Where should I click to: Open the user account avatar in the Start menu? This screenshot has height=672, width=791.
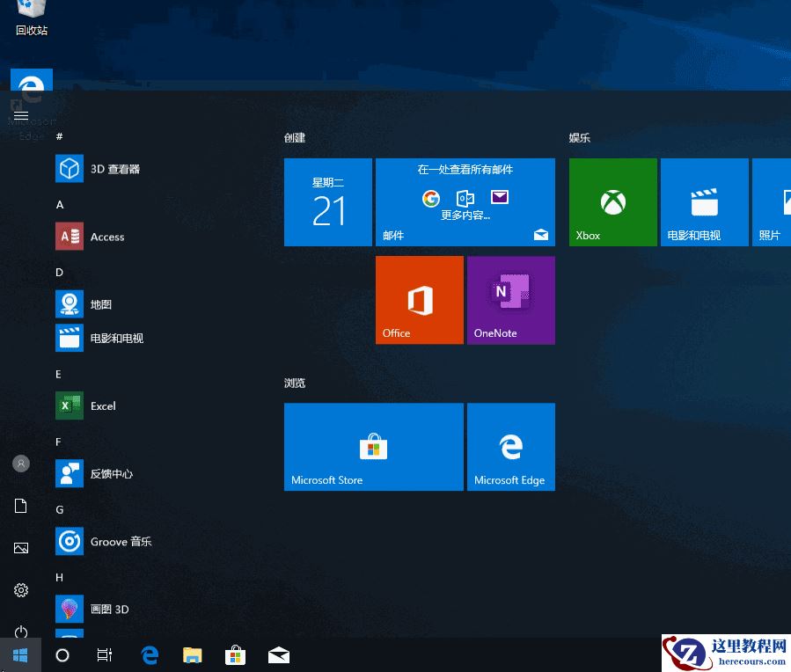pyautogui.click(x=20, y=464)
